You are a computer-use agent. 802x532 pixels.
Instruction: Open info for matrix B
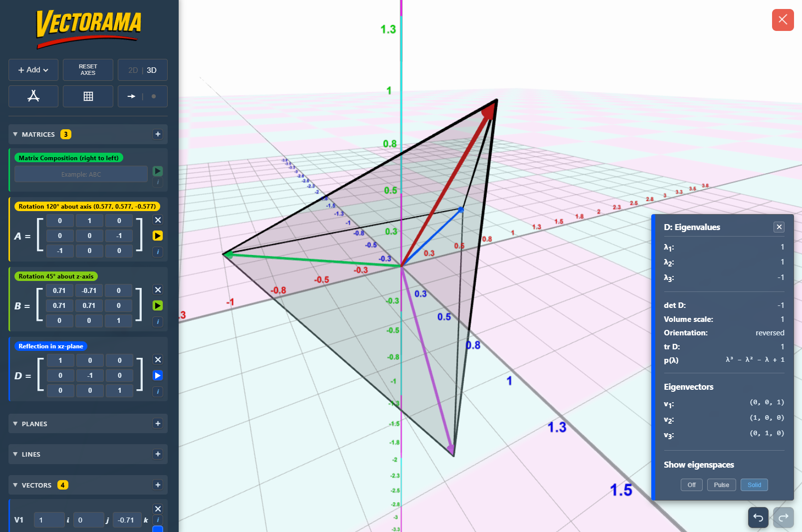(x=158, y=322)
